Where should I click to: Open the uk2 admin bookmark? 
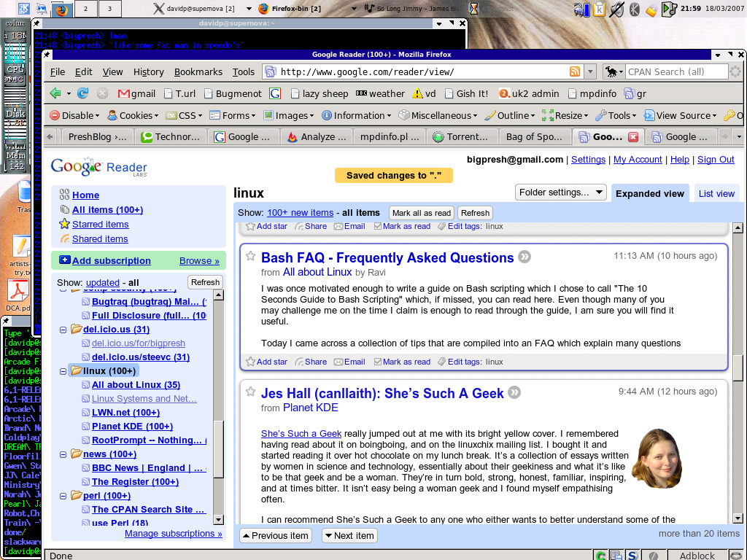(529, 93)
